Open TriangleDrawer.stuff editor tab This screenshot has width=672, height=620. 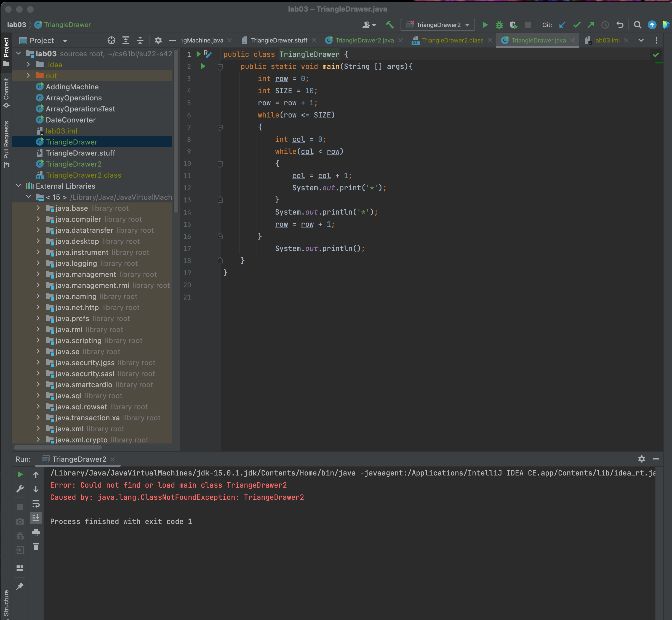pyautogui.click(x=279, y=40)
